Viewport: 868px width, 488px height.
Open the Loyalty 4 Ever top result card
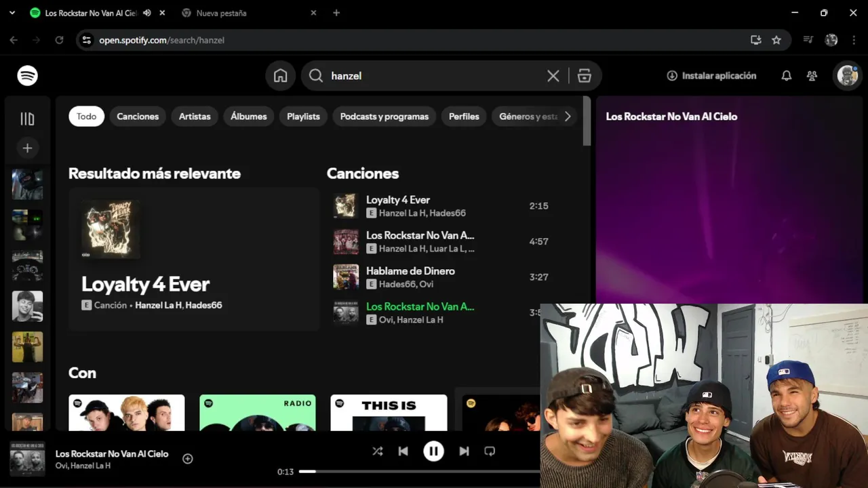tap(194, 259)
